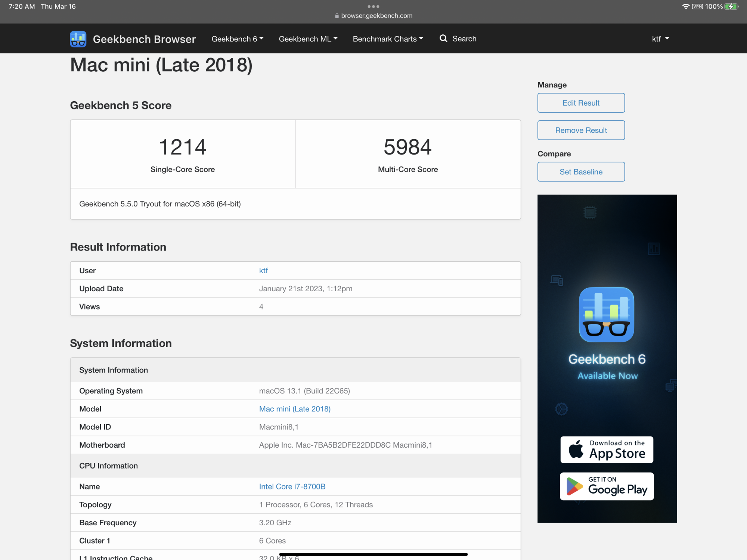Open the ktf account menu

660,39
